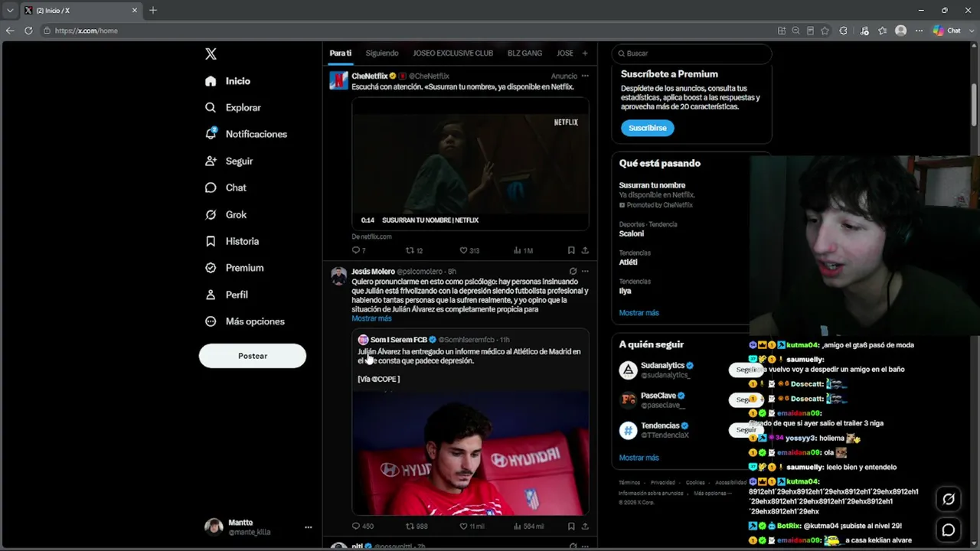Show more accounts under A quién seguir

coord(639,458)
